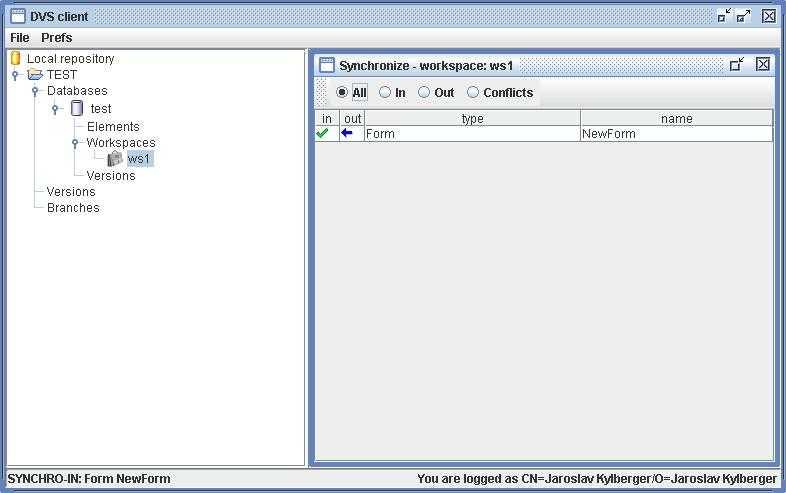Select Local repository tree root
This screenshot has height=493, width=786.
[71, 59]
